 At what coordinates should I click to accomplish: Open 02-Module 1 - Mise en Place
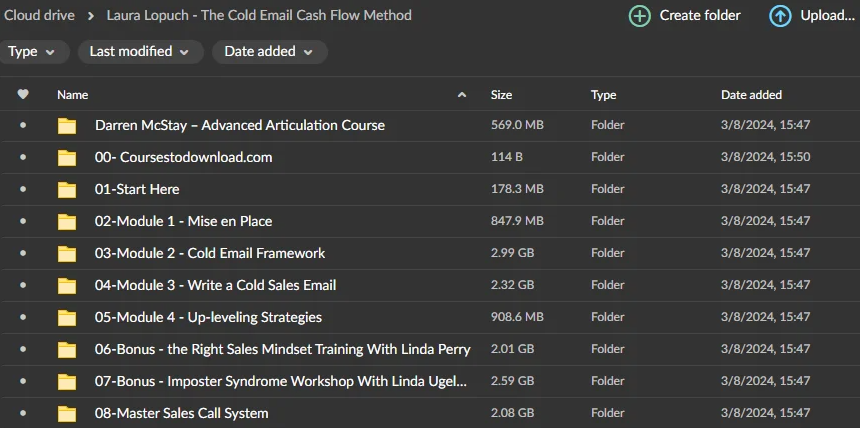183,221
